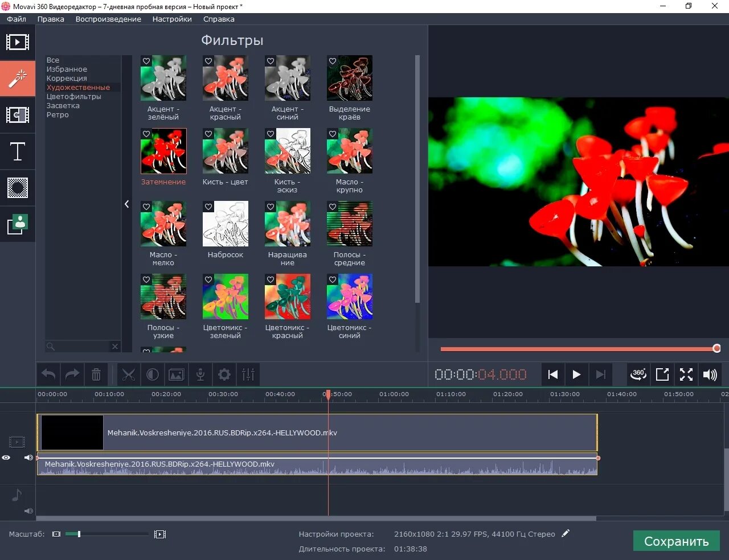Select the Filters magic wand tab
729x560 pixels.
coord(18,78)
